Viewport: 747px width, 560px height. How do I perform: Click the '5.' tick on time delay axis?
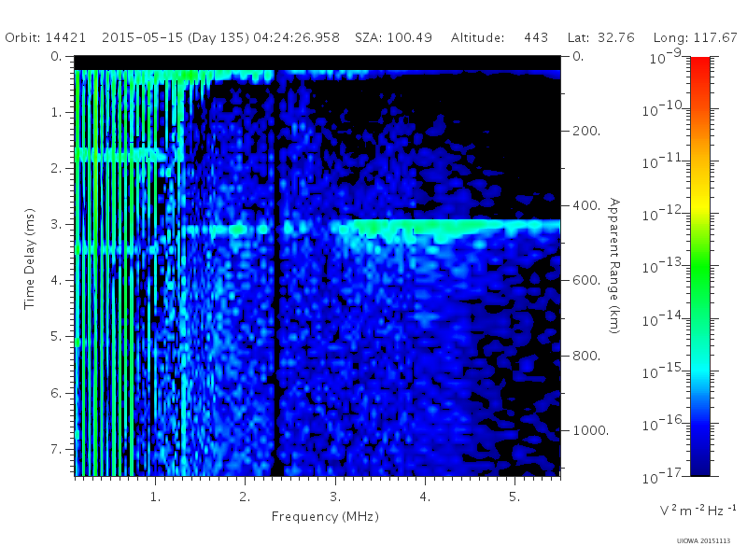(57, 337)
